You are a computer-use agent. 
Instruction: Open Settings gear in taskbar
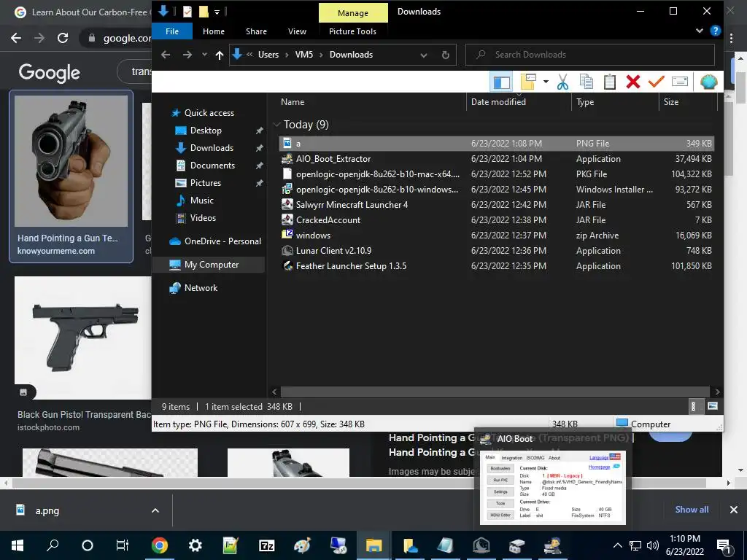tap(196, 545)
